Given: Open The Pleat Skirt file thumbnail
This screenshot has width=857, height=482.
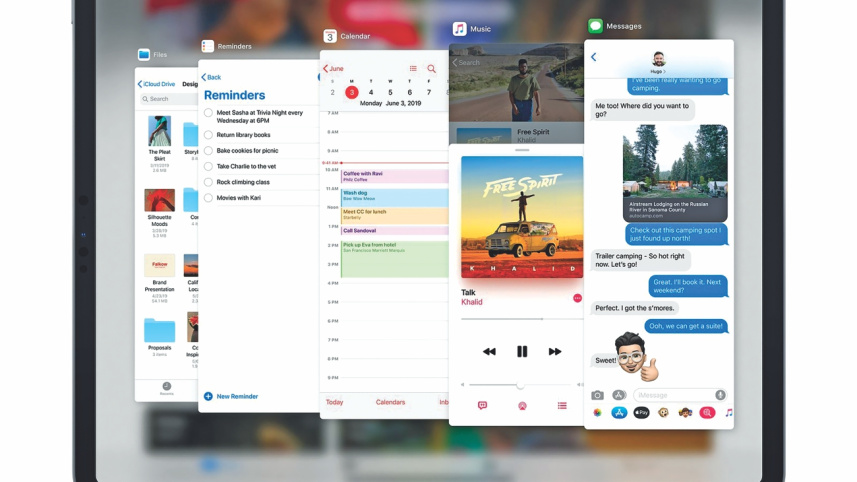Looking at the screenshot, I should click(x=159, y=131).
